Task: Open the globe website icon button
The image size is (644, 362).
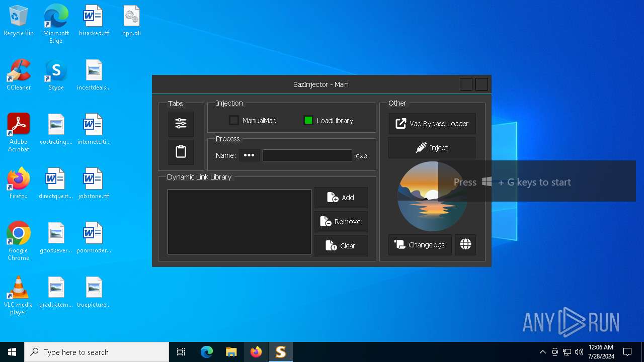Action: pos(465,245)
